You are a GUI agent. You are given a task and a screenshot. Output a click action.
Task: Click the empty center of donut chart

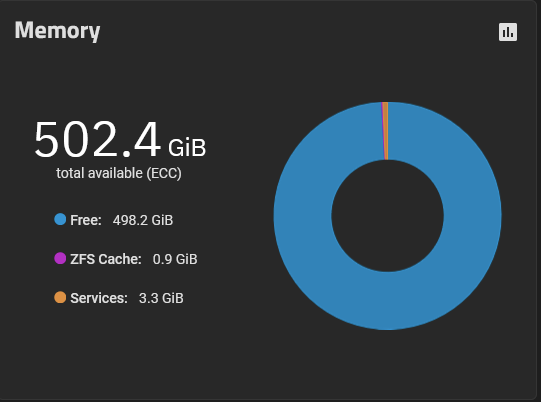[x=387, y=216]
